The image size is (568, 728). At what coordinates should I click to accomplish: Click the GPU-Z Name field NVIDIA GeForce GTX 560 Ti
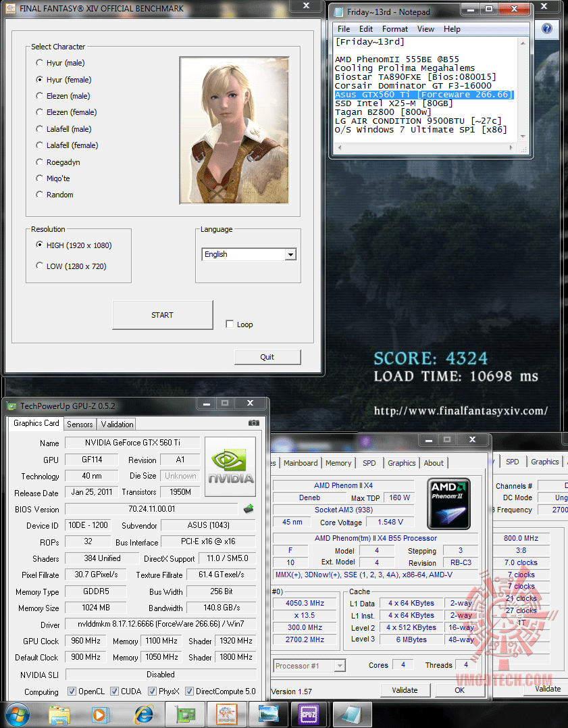tap(132, 443)
